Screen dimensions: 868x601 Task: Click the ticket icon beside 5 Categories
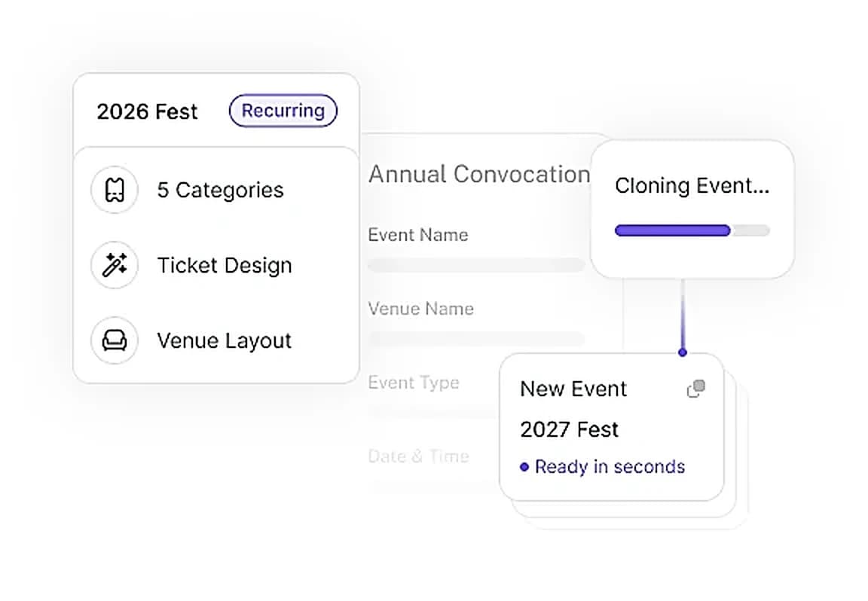click(x=115, y=190)
